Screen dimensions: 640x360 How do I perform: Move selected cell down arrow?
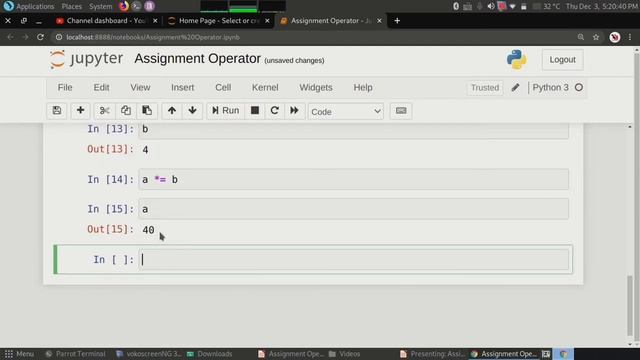[x=193, y=111]
